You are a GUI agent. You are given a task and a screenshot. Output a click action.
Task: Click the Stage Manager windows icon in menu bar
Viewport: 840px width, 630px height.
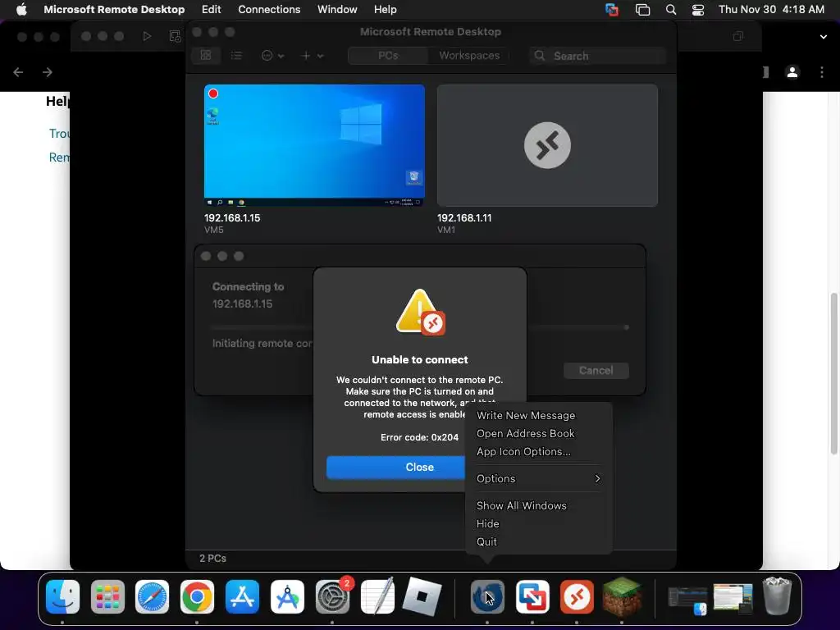pyautogui.click(x=642, y=10)
